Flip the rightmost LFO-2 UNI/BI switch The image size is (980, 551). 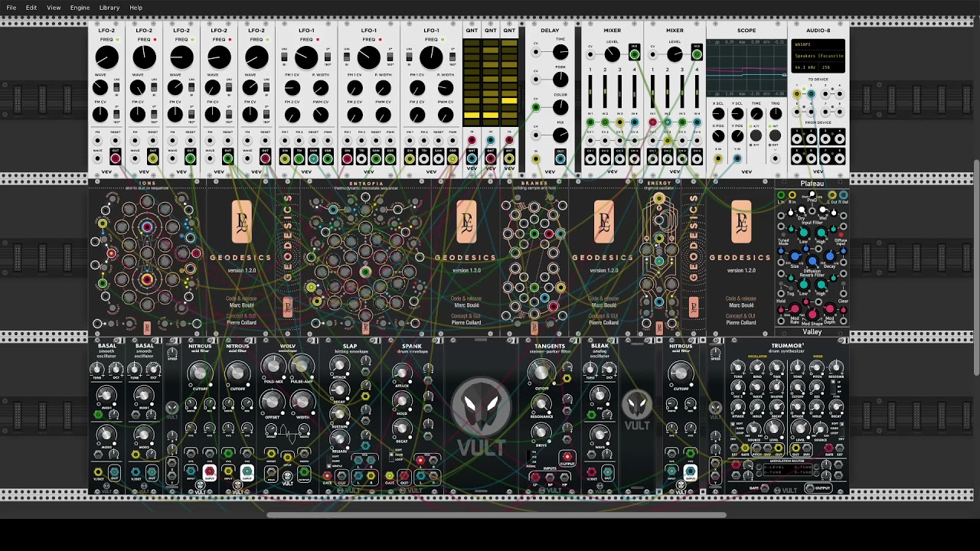266,88
